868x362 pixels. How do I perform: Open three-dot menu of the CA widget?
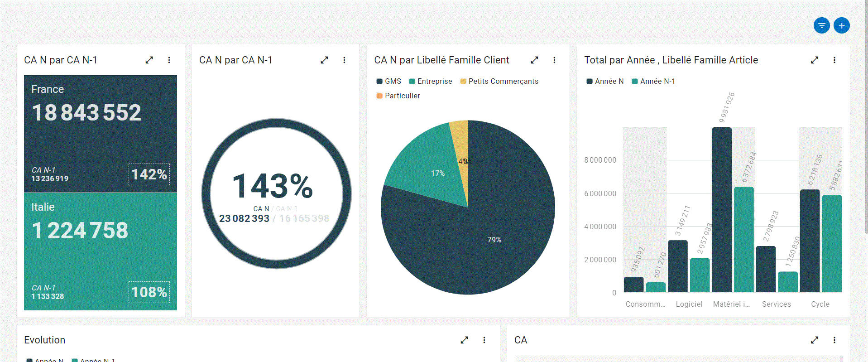click(x=834, y=340)
